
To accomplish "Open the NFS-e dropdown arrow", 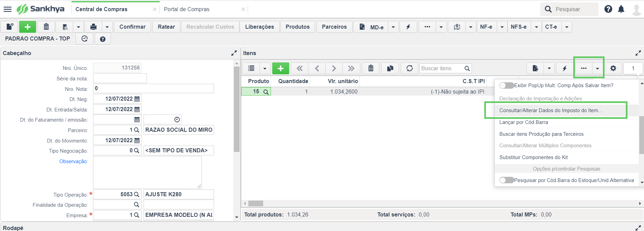I will (x=536, y=27).
